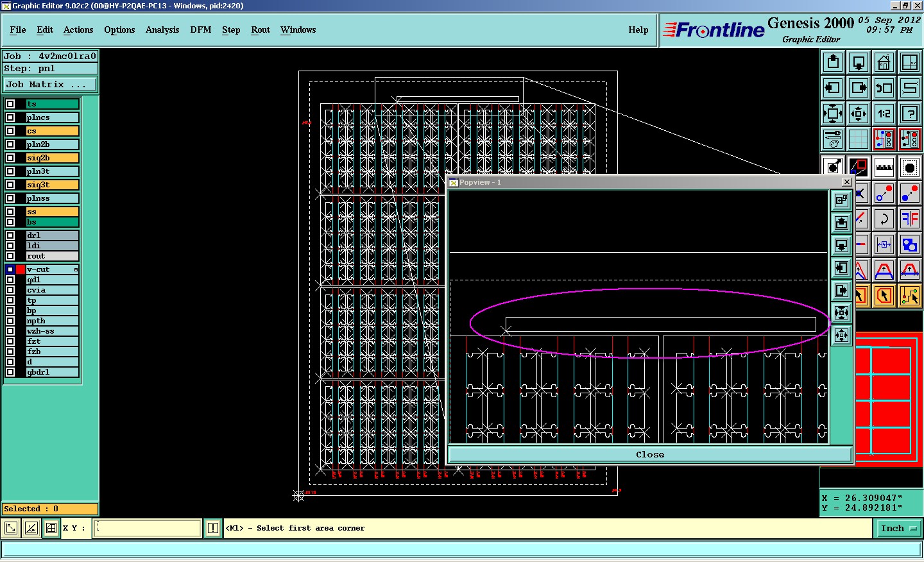Viewport: 924px width, 562px height.
Task: Expand the v-cut layer options marker
Action: pos(76,269)
